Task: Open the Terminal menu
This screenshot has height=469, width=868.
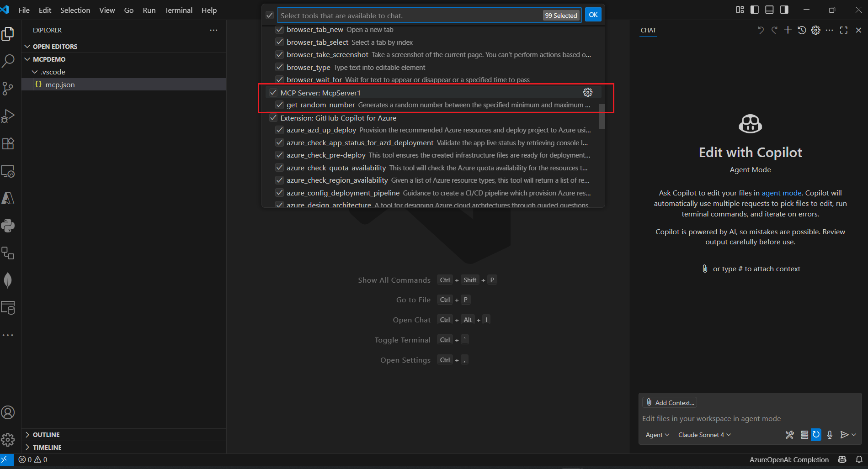Action: pyautogui.click(x=178, y=10)
